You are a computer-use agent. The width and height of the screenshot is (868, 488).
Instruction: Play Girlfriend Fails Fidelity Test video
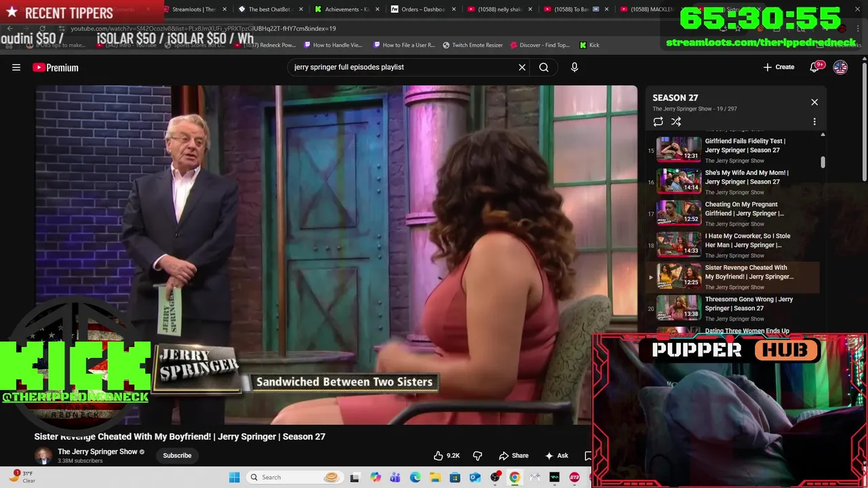tap(745, 146)
